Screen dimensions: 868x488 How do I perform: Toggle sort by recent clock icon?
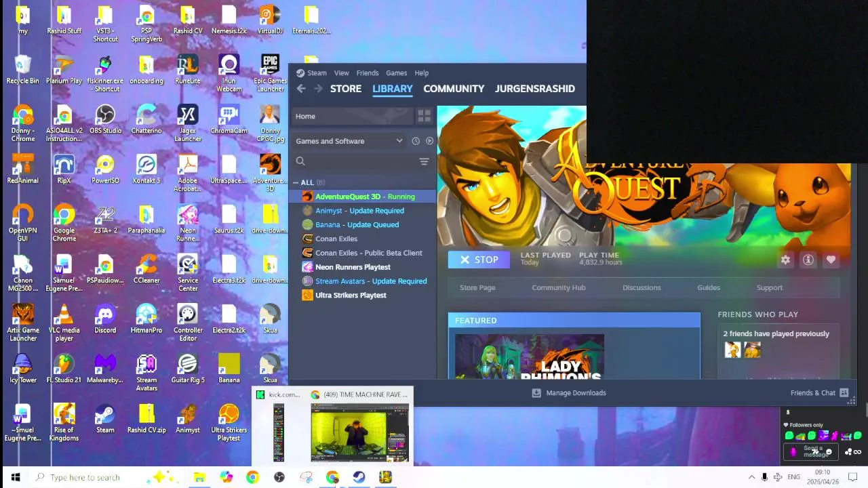pos(416,141)
